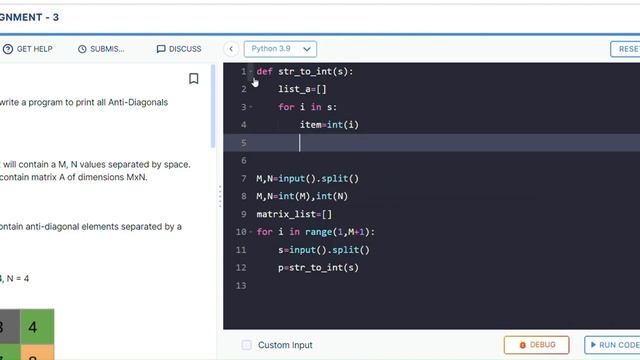
Task: Open the SUBMIS... tab
Action: 101,49
